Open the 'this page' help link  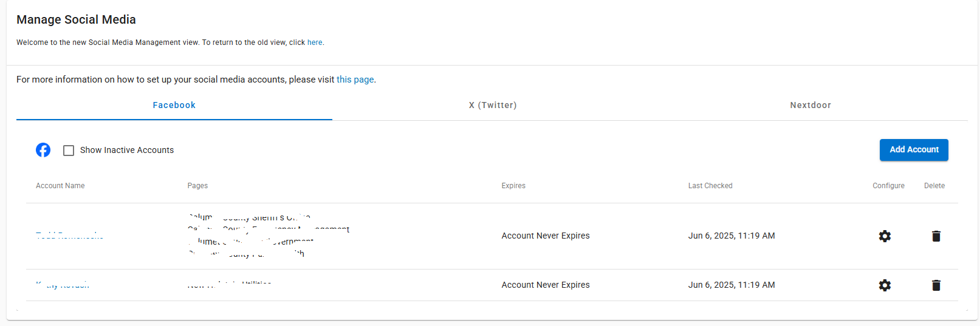point(355,80)
